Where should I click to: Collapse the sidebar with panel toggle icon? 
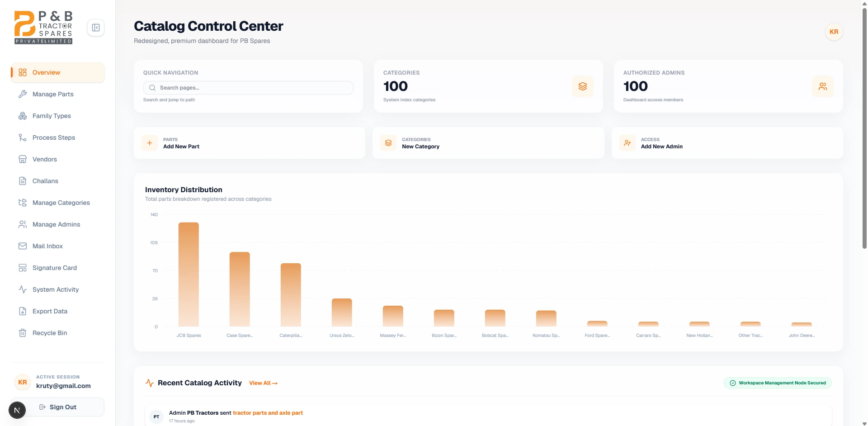pos(96,28)
